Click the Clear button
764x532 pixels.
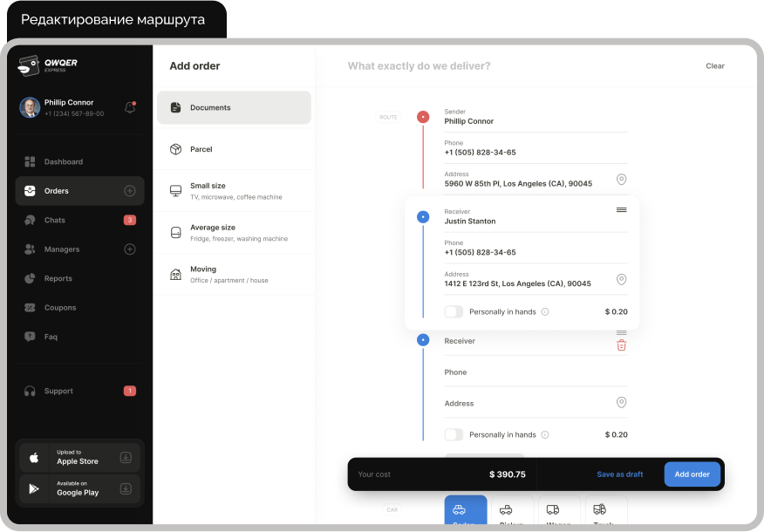[x=715, y=66]
